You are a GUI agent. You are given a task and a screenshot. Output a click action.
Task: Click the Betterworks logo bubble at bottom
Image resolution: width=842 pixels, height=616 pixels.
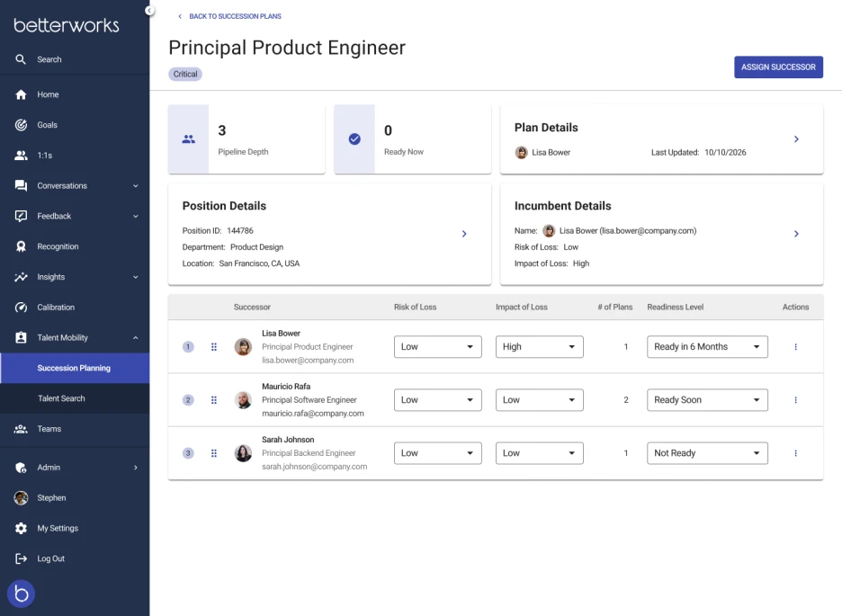coord(21,594)
